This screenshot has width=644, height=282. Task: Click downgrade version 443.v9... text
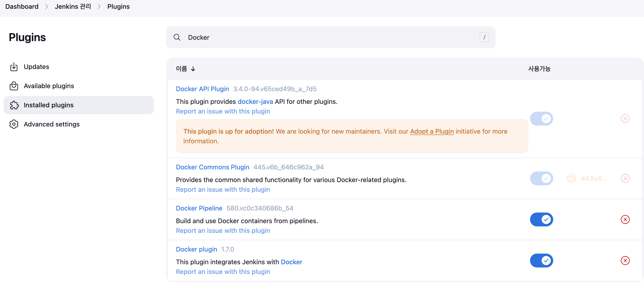(x=594, y=178)
